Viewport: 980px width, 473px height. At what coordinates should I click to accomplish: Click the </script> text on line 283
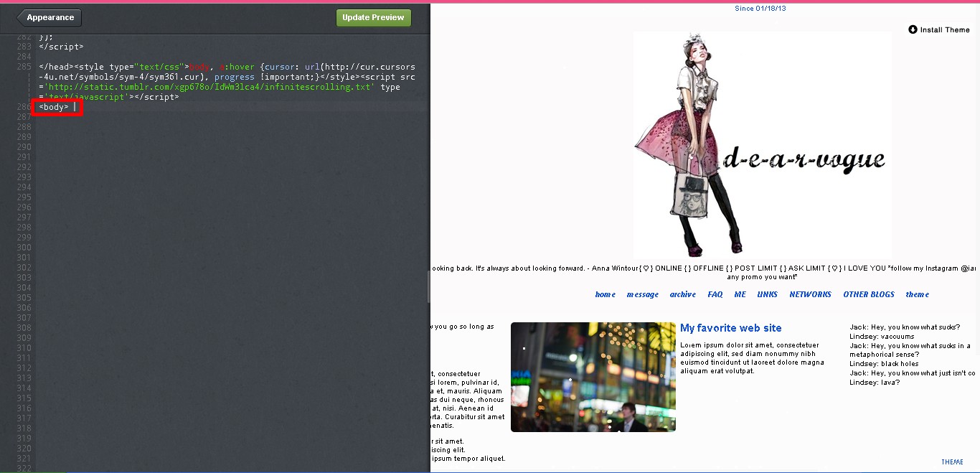click(61, 47)
